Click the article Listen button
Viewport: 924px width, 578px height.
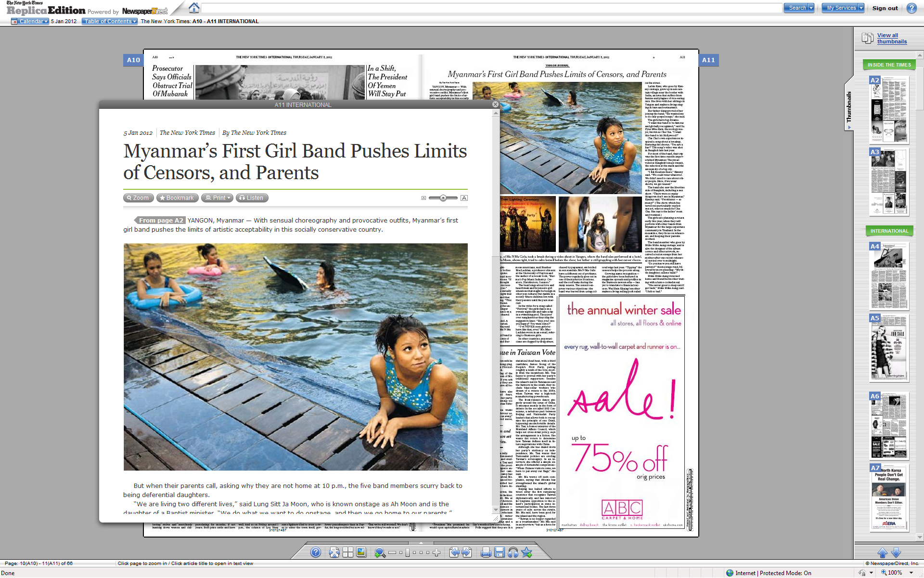click(x=252, y=198)
